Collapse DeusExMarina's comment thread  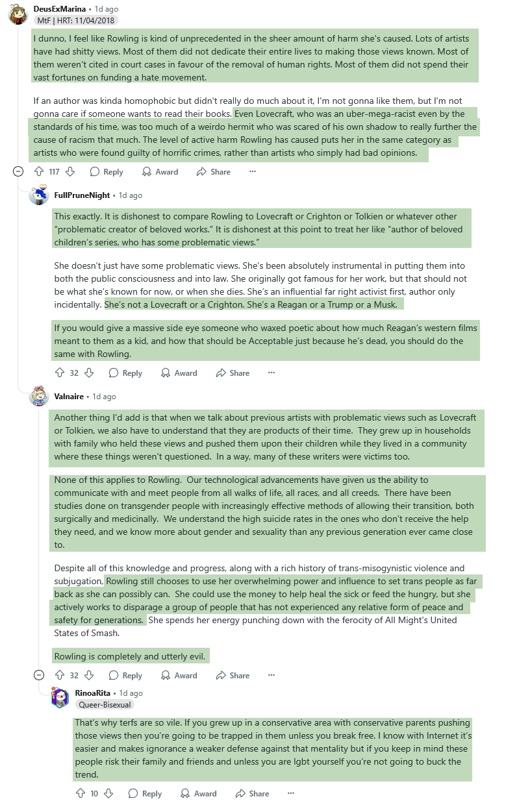pyautogui.click(x=19, y=172)
